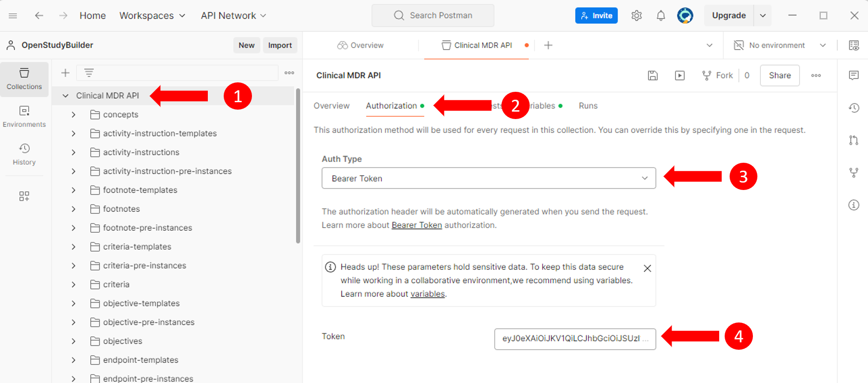Open environment quick look icon
868x383 pixels.
pos(854,45)
